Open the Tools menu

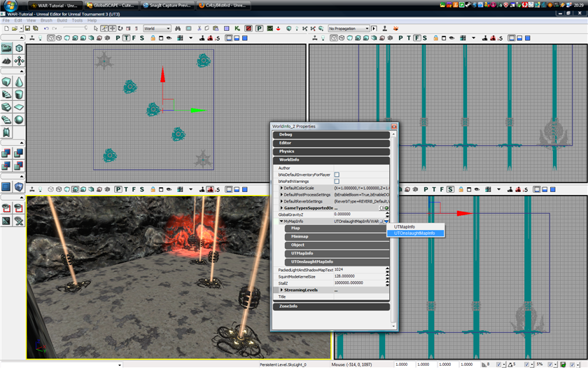point(77,20)
